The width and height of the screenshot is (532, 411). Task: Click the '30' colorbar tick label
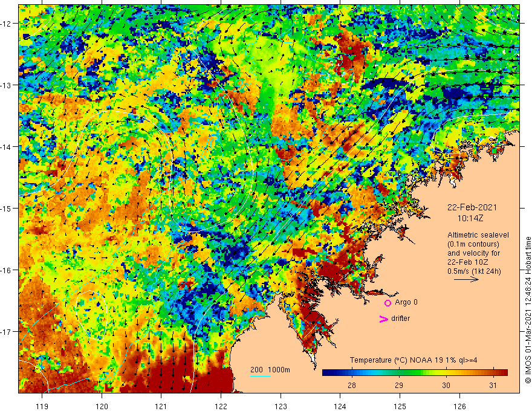point(446,385)
